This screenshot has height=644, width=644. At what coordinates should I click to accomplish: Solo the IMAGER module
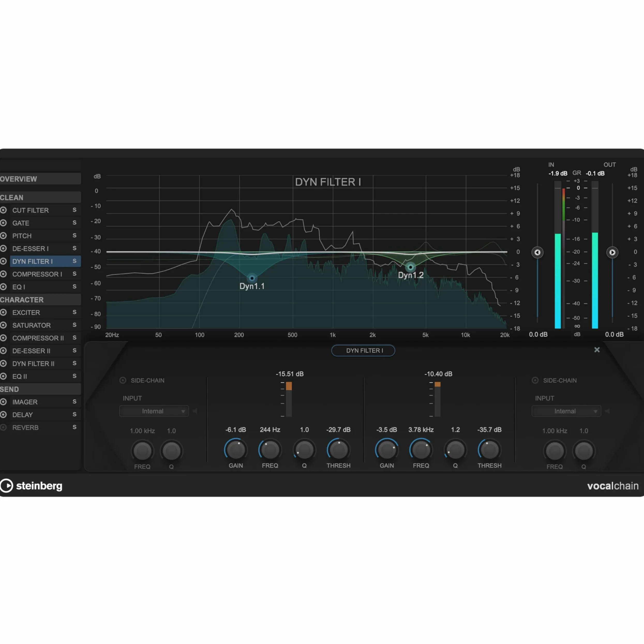74,402
